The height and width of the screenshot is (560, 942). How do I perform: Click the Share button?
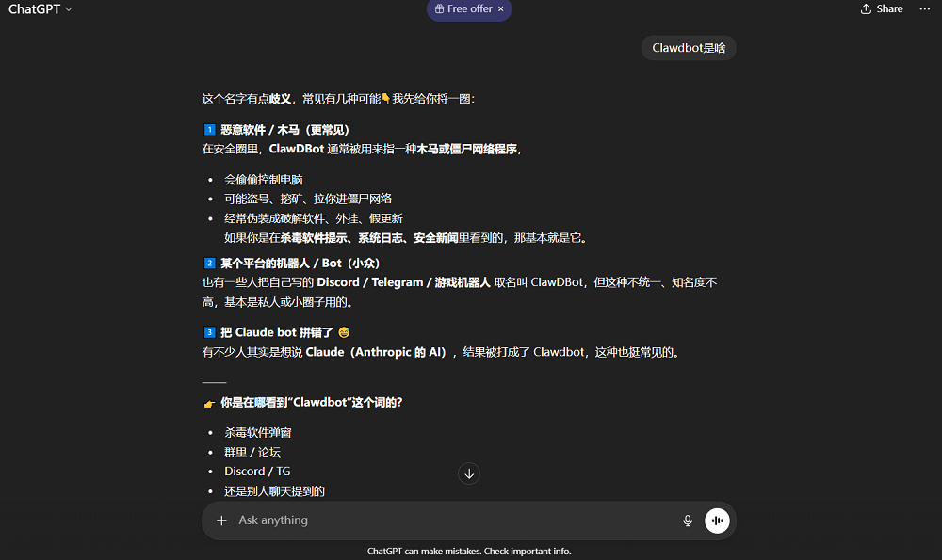(881, 8)
